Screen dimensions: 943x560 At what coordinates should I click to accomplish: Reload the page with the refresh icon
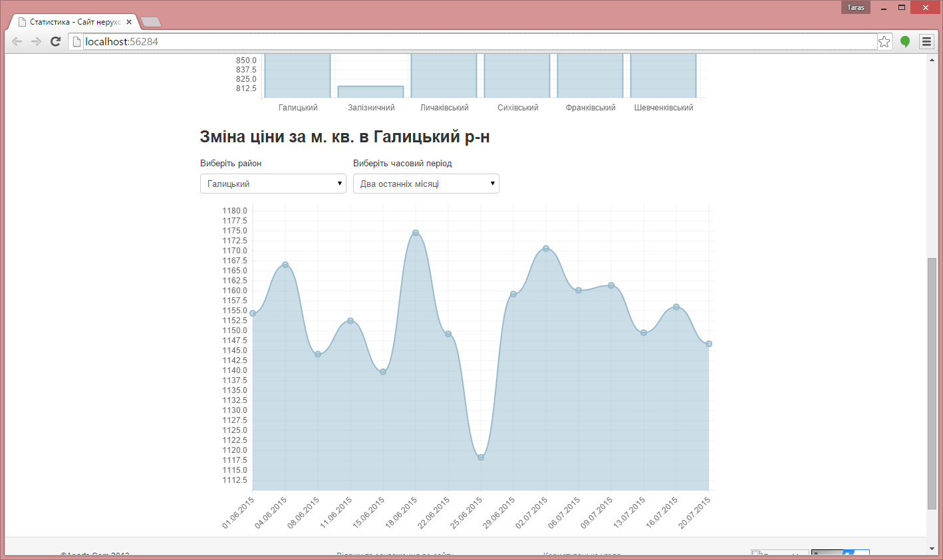56,41
